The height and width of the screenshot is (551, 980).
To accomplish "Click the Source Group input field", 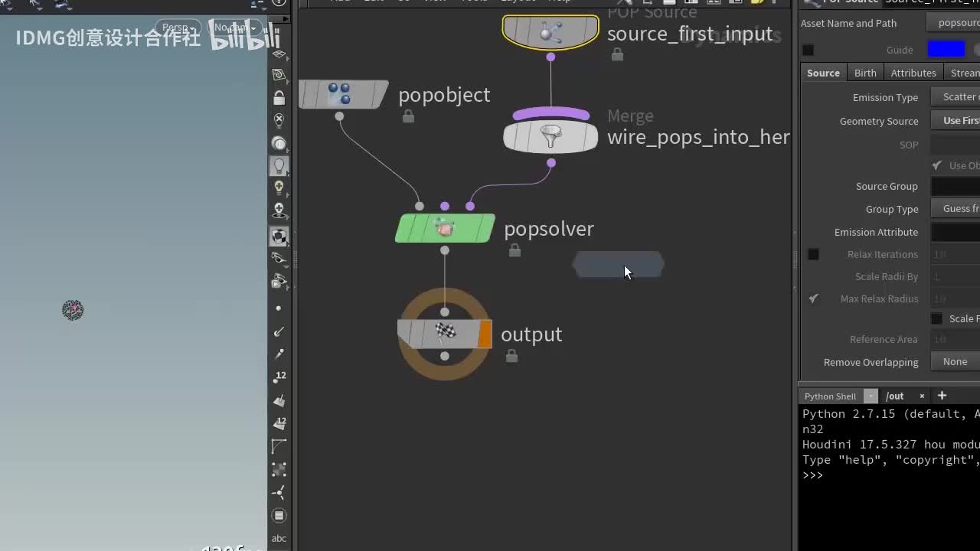I will [x=955, y=186].
